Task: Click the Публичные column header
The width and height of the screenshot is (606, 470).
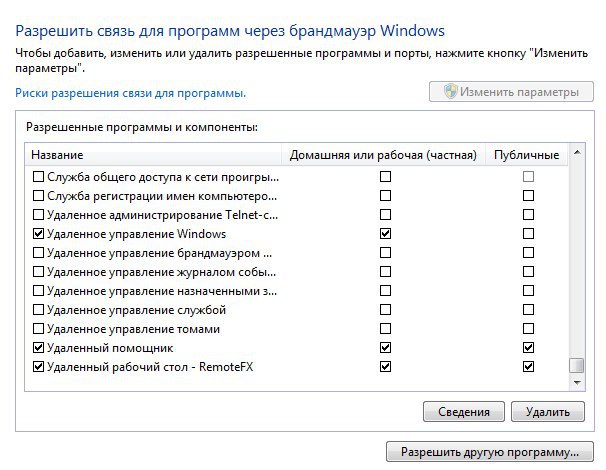Action: (527, 155)
